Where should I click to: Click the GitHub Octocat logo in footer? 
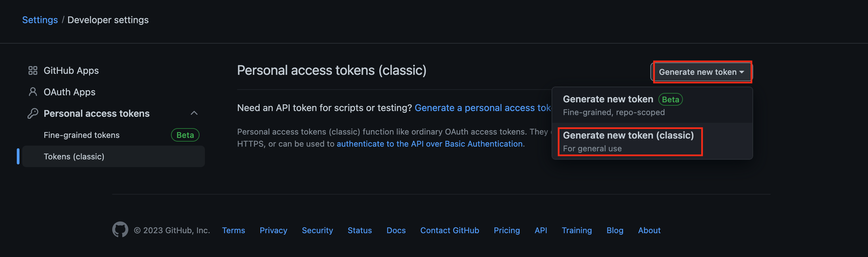coord(120,230)
